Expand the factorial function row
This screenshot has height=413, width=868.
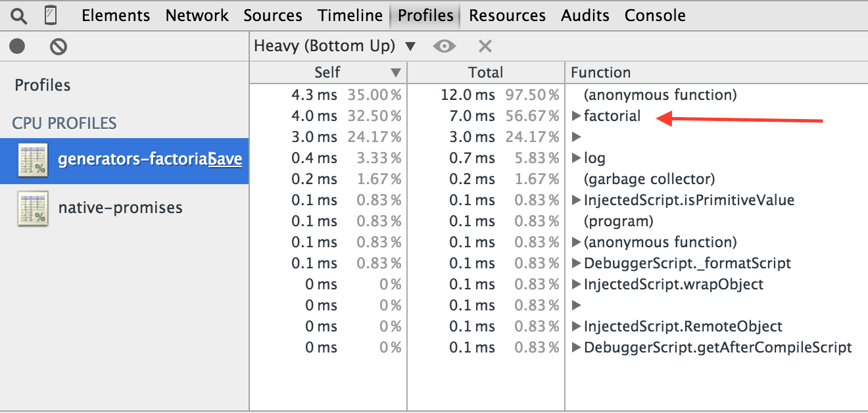(576, 116)
